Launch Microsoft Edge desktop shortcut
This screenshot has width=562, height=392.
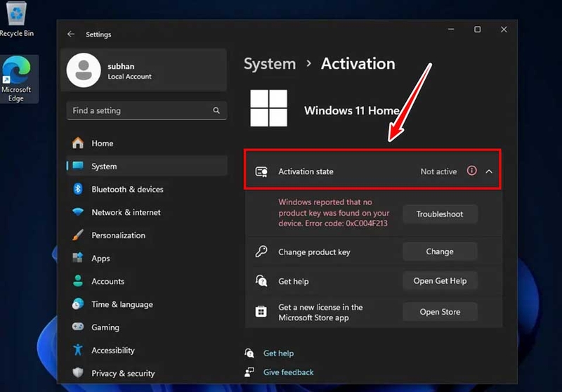(16, 79)
